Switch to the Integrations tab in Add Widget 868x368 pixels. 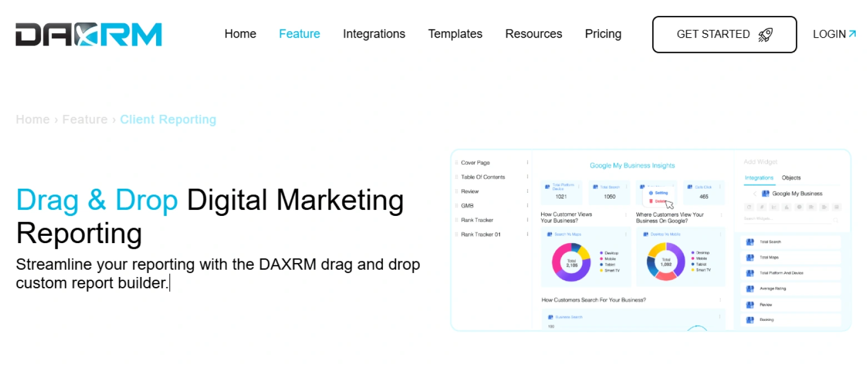pyautogui.click(x=759, y=178)
